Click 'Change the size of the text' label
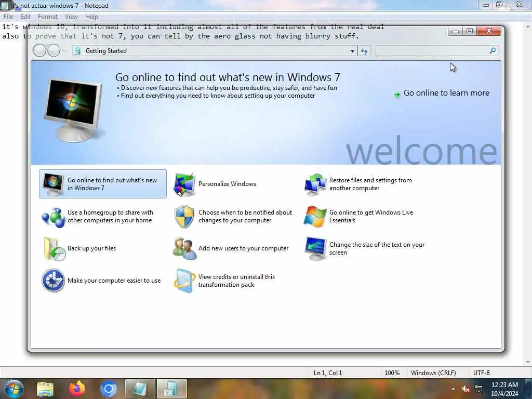 (x=377, y=248)
